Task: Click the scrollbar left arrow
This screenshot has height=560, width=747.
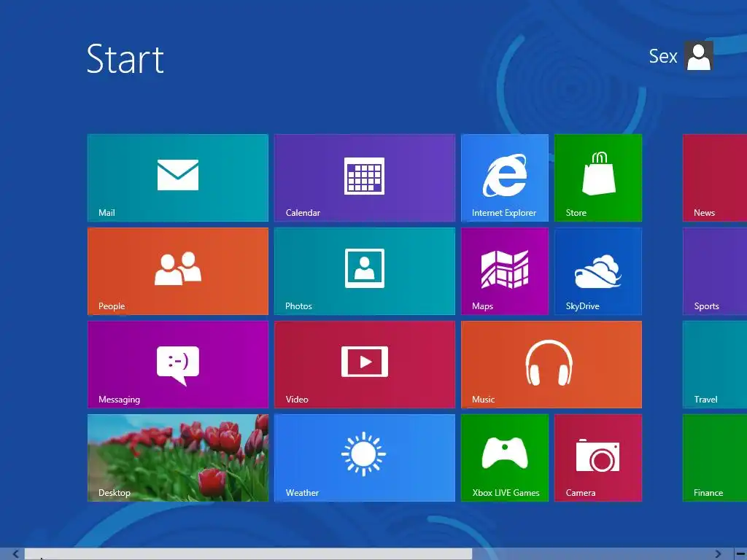Action: point(15,554)
